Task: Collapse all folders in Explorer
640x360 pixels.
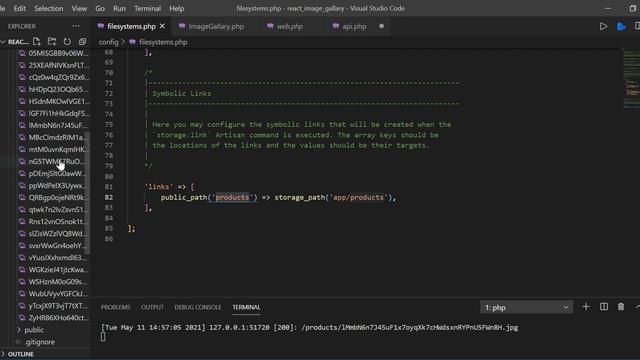Action: point(82,42)
